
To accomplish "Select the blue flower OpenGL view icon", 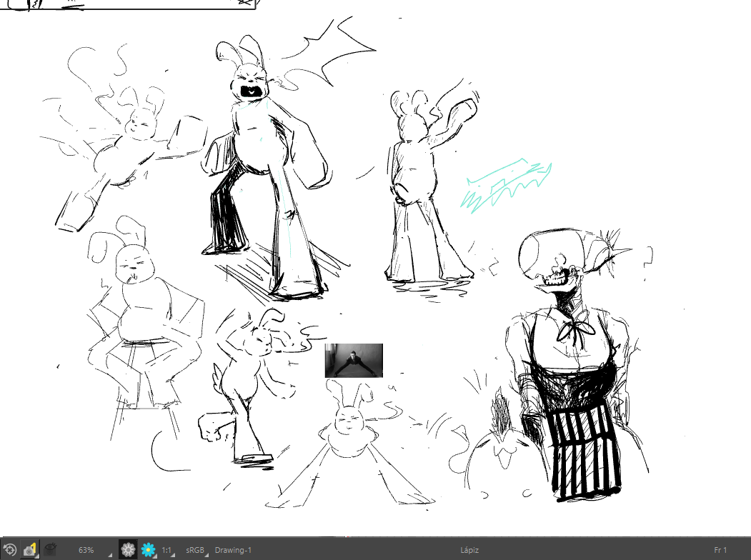I will [149, 550].
